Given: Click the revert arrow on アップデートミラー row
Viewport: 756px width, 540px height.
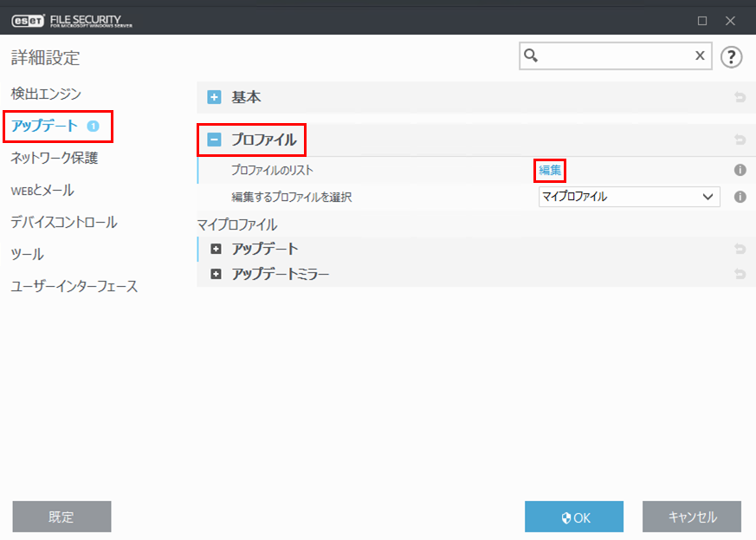Looking at the screenshot, I should (x=740, y=275).
